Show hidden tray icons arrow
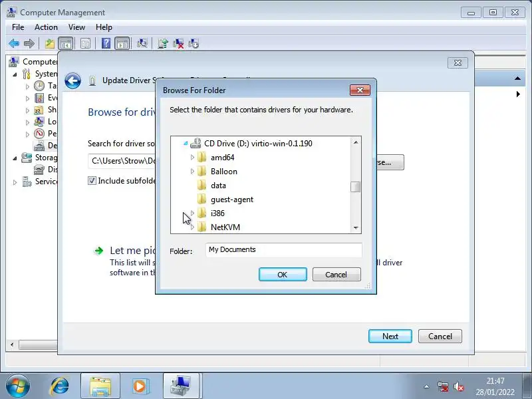Viewport: 532px width, 399px height. 427,386
